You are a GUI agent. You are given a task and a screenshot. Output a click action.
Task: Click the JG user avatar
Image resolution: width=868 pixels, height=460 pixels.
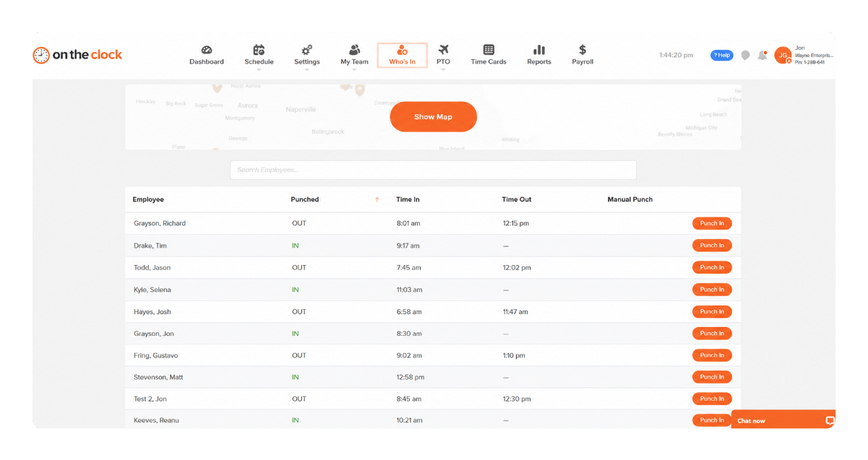click(783, 56)
